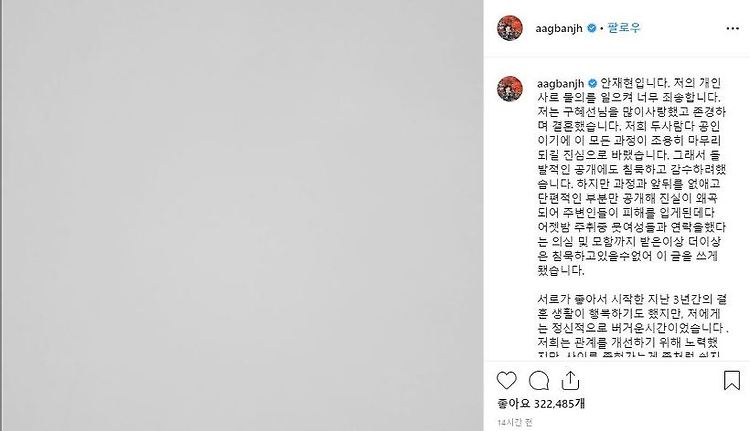Follow aagbanjh using the 팔로우 link
The image size is (750, 431).
(x=623, y=28)
